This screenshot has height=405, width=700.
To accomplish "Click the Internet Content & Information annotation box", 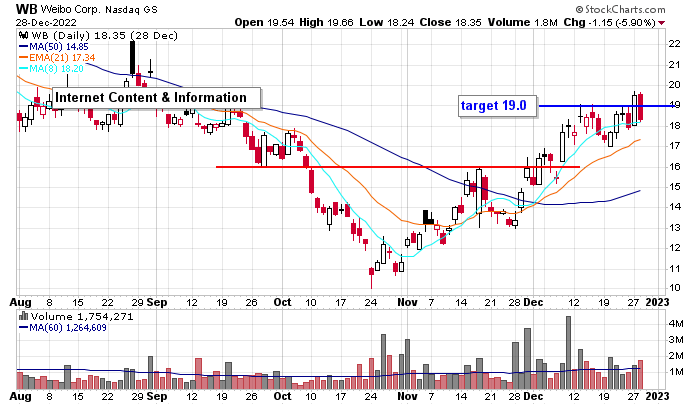I will (156, 97).
